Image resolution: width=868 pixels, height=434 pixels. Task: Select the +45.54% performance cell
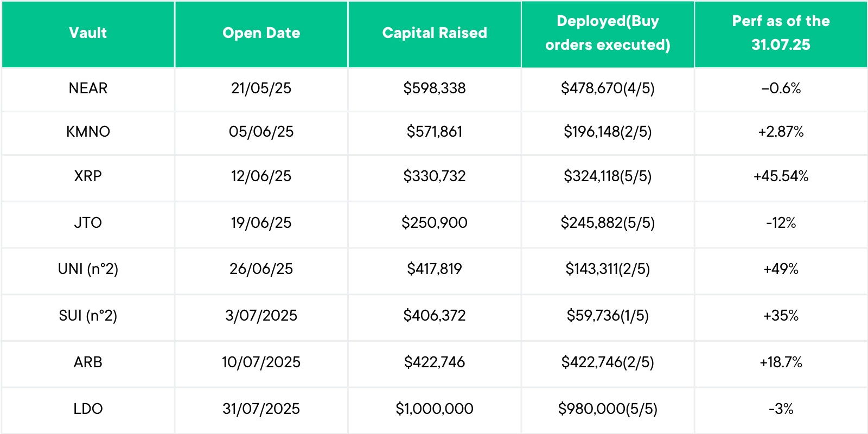[x=781, y=176]
